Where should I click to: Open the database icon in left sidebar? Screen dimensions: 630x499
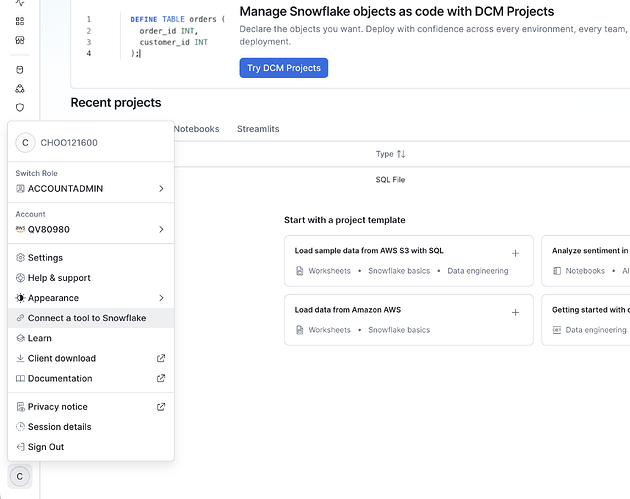(x=20, y=70)
